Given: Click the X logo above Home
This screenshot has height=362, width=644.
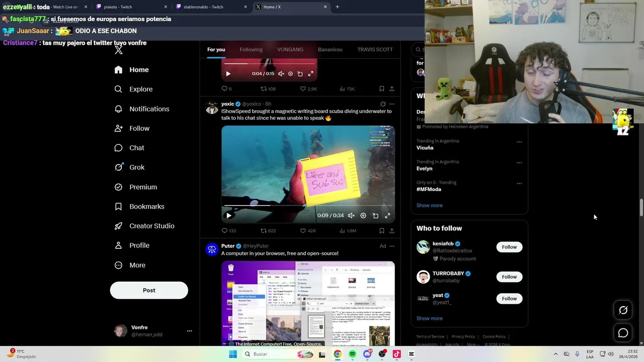Looking at the screenshot, I should pyautogui.click(x=119, y=50).
